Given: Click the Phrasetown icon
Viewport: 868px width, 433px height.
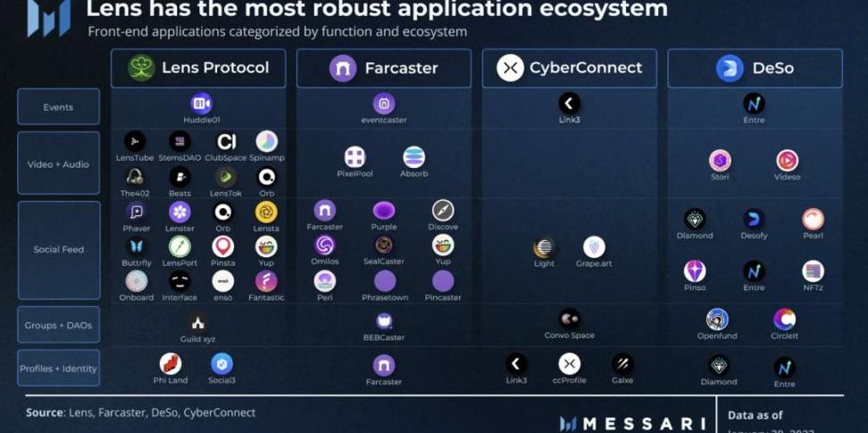Looking at the screenshot, I should pos(385,281).
